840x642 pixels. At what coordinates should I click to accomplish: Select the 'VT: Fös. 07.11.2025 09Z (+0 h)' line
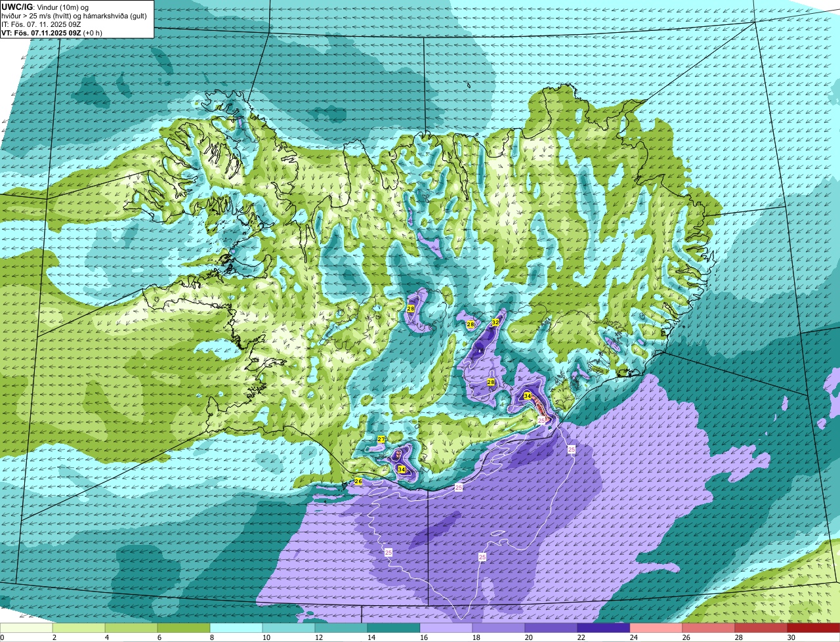tap(52, 32)
